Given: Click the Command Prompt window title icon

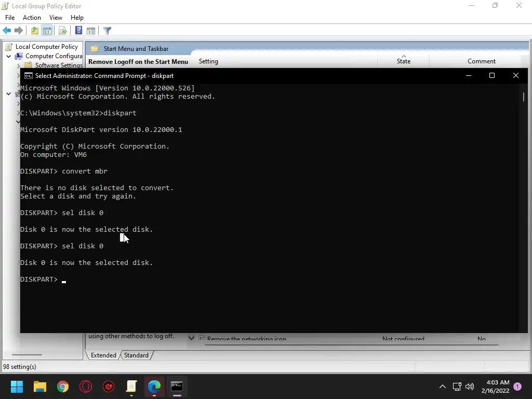Looking at the screenshot, I should coord(29,76).
